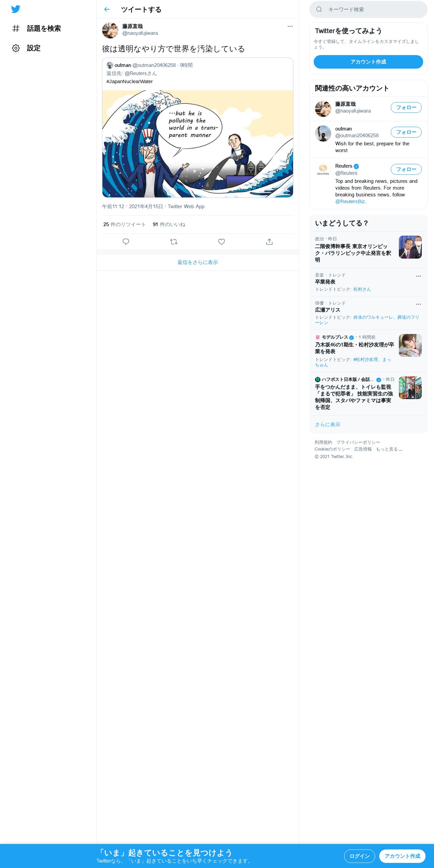
Task: Click the Reuters logo avatar
Action: tap(323, 171)
